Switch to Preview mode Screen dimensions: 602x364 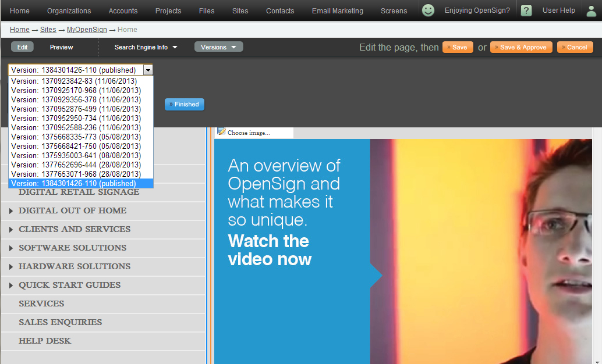click(x=62, y=47)
